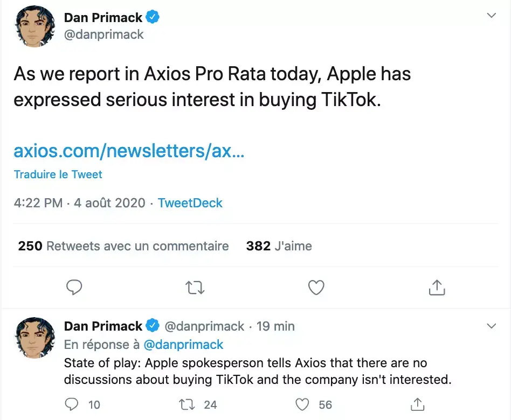Like the State of play reply

click(x=303, y=404)
